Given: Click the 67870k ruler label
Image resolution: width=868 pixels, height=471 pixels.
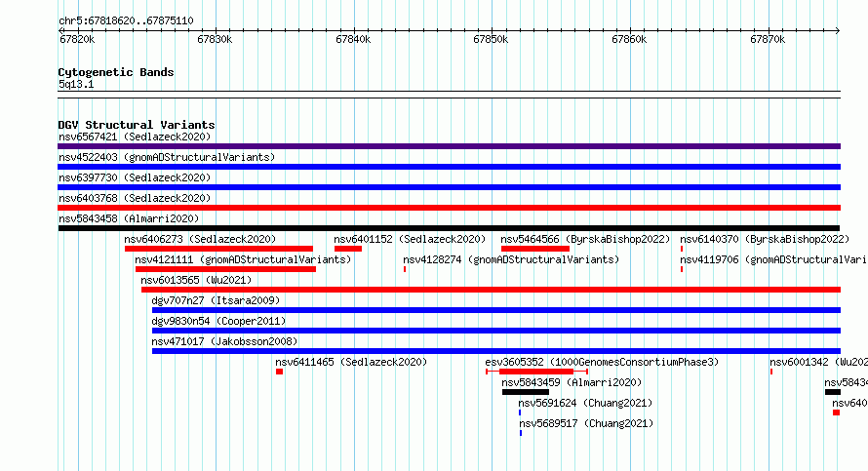Looking at the screenshot, I should point(768,39).
